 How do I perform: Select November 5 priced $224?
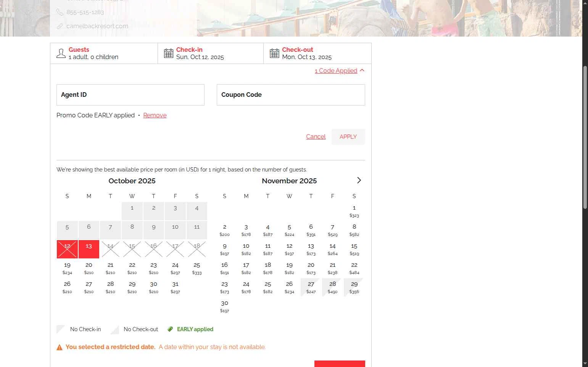tap(289, 230)
